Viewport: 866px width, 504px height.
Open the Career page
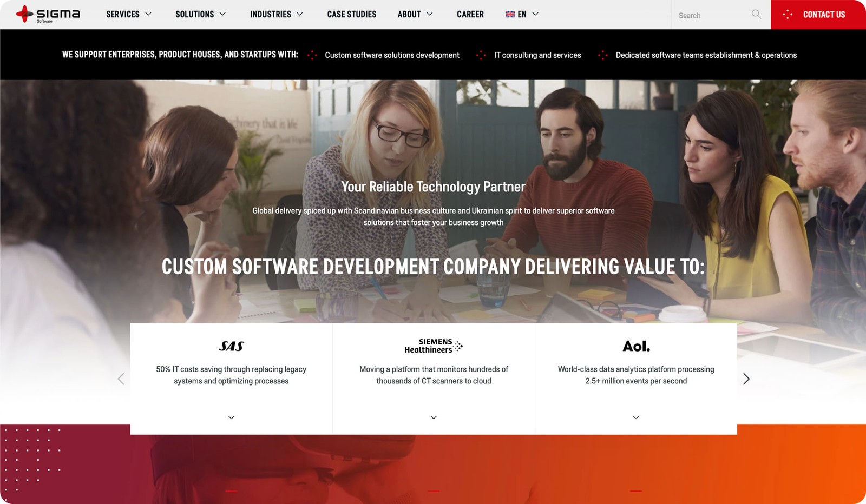pyautogui.click(x=470, y=14)
